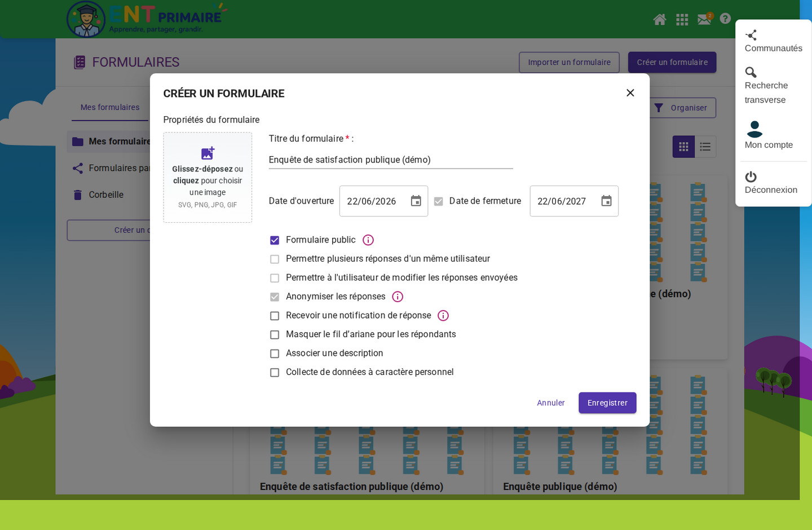Viewport: 812px width, 530px height.
Task: Enable Recevoir une notification de réponse
Action: [x=275, y=316]
